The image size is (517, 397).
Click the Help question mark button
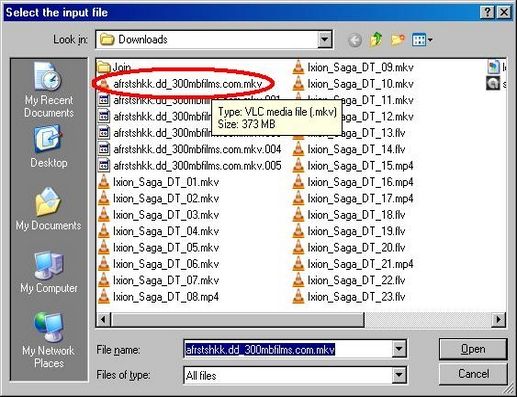[x=488, y=12]
